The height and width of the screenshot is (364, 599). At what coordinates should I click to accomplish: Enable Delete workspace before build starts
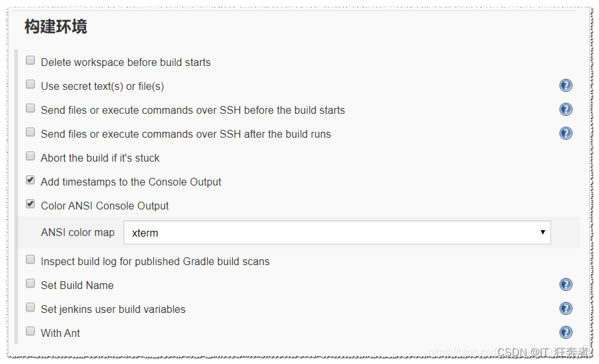click(30, 61)
